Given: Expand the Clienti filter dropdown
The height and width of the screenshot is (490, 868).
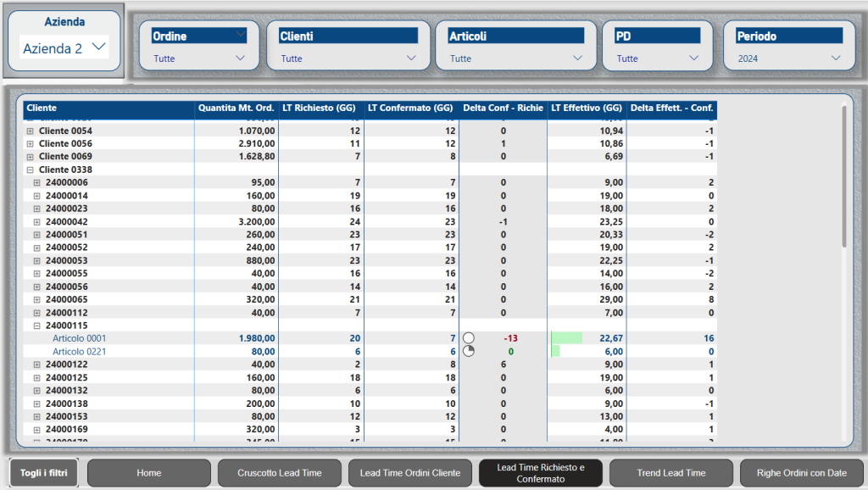Looking at the screenshot, I should pos(411,58).
